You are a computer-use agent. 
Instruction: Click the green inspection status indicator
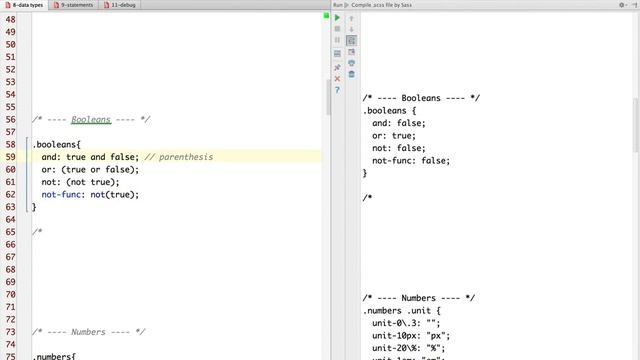pyautogui.click(x=326, y=16)
